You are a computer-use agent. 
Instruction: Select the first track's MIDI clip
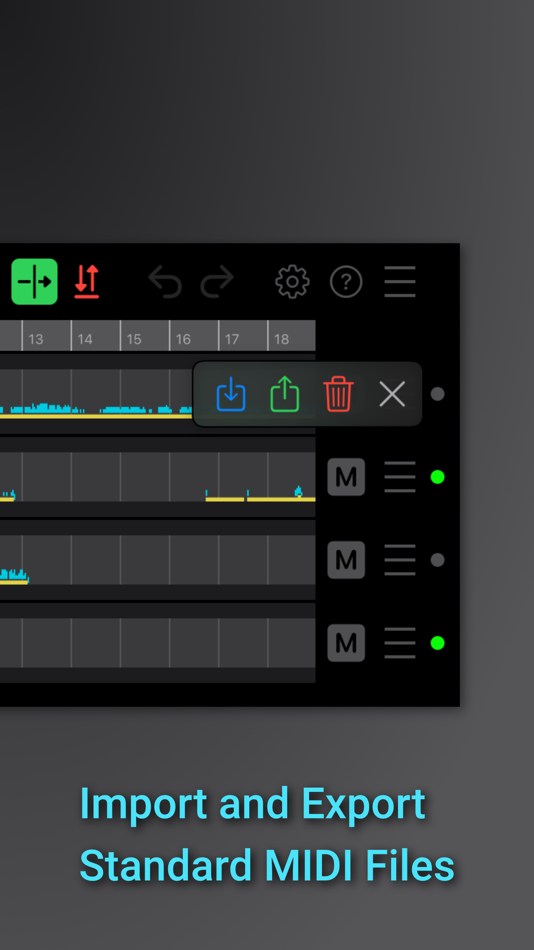click(x=96, y=411)
